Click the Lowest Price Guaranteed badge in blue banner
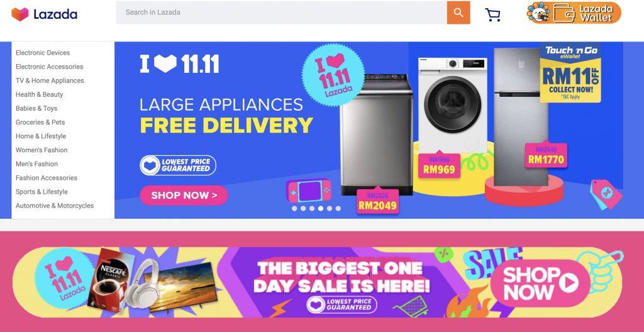The image size is (644, 332). point(178,165)
